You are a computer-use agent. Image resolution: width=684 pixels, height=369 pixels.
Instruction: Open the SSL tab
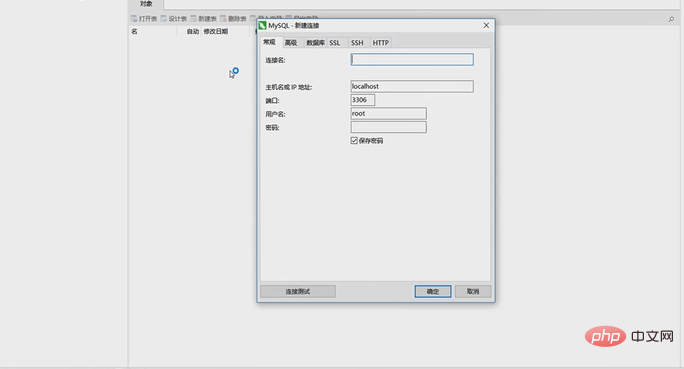tap(335, 42)
